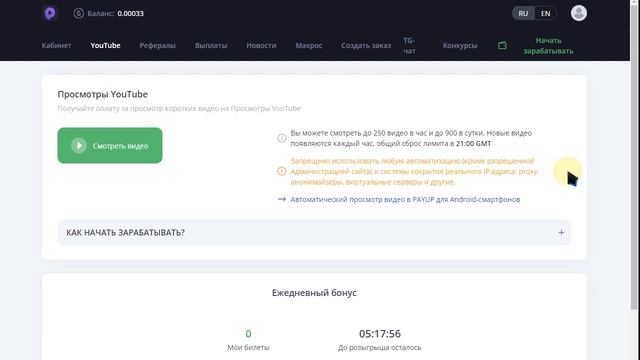
Task: Click the balance coin icon
Action: coord(78,13)
